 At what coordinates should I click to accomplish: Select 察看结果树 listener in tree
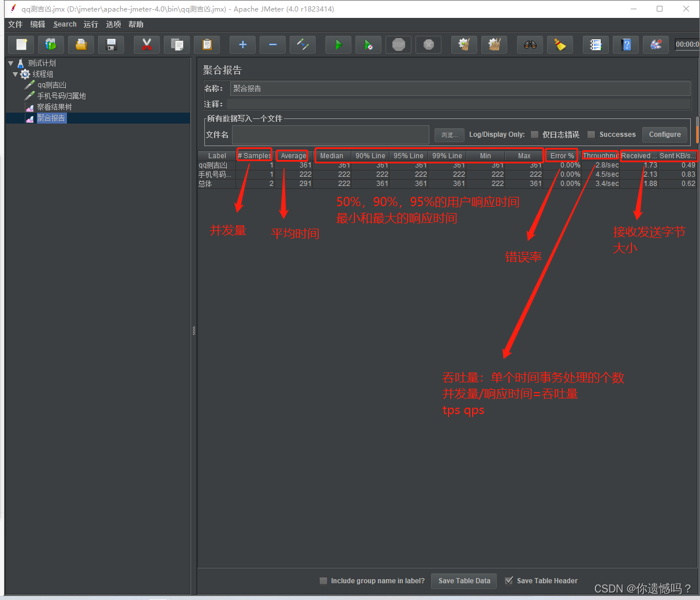54,107
